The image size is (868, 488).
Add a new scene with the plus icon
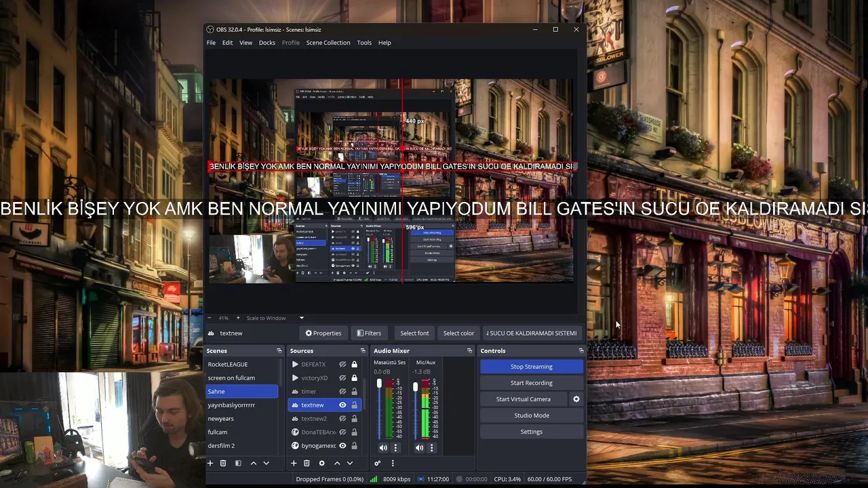click(210, 463)
